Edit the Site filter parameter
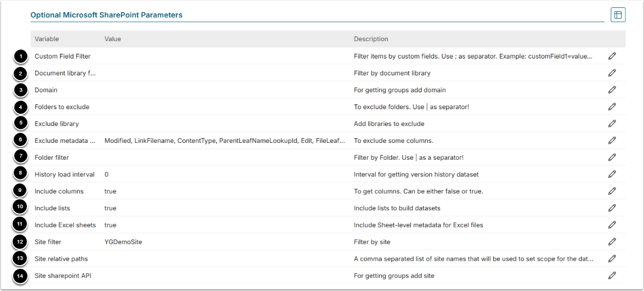This screenshot has width=644, height=291. [612, 241]
